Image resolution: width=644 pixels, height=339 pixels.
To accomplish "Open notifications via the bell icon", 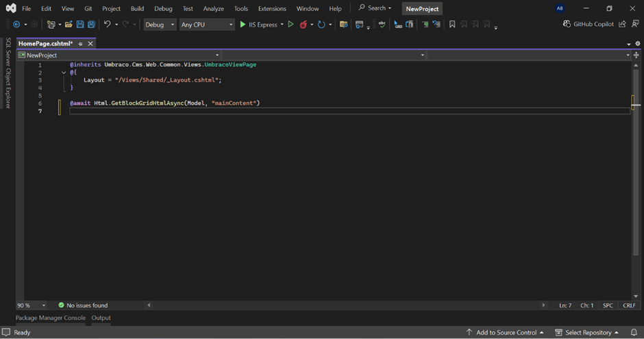I will 634,332.
